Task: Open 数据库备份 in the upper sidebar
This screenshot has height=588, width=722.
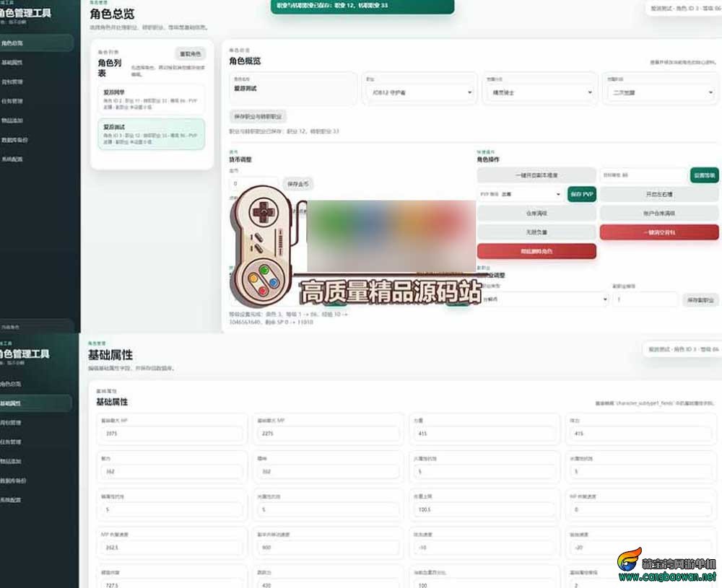Action: (x=36, y=140)
